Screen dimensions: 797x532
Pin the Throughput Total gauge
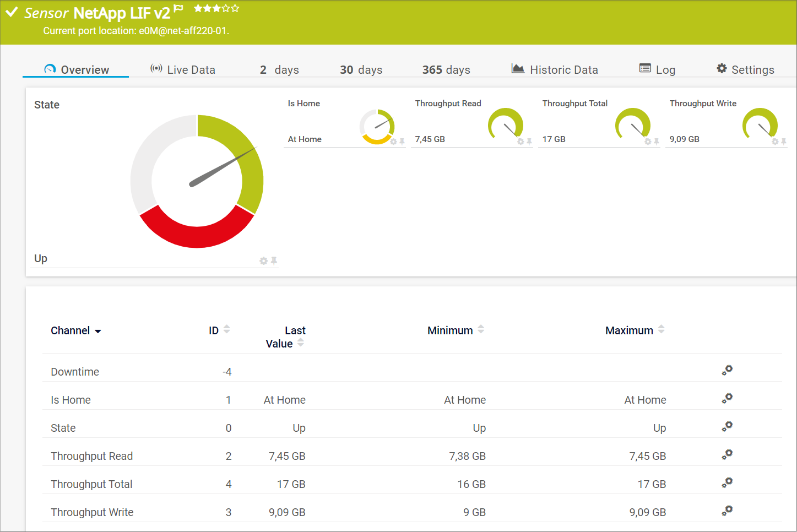point(657,142)
